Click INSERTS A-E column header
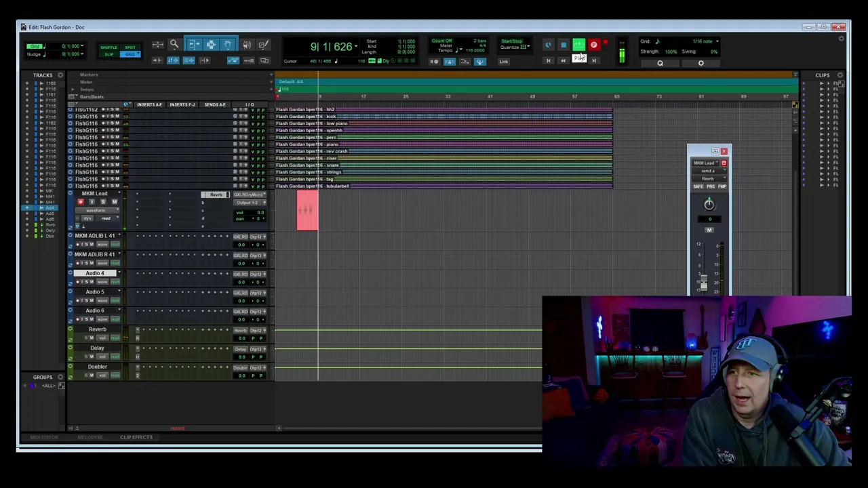Image resolution: width=868 pixels, height=488 pixels. [150, 104]
